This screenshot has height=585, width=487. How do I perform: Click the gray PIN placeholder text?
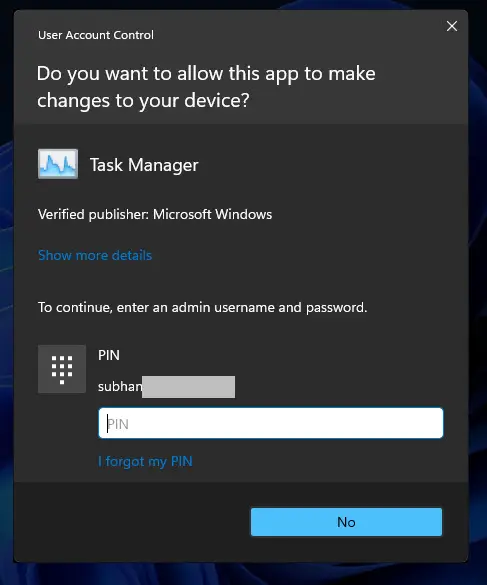coord(118,424)
